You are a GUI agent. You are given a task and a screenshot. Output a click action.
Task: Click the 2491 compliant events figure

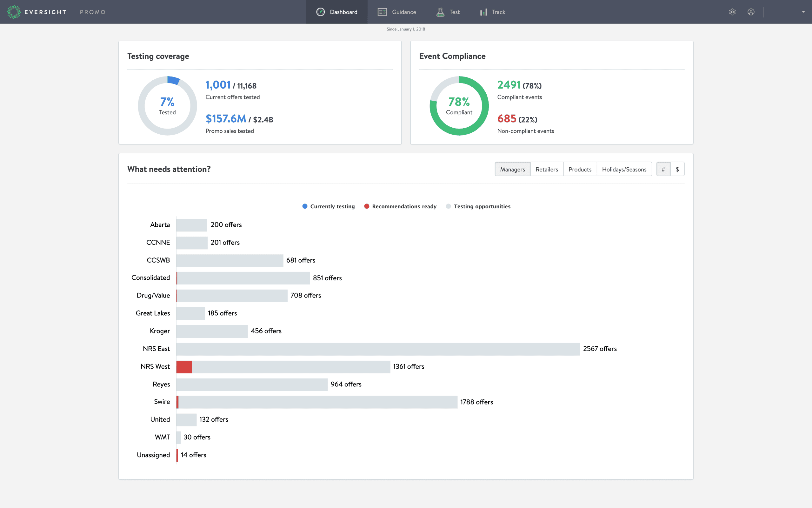point(509,85)
